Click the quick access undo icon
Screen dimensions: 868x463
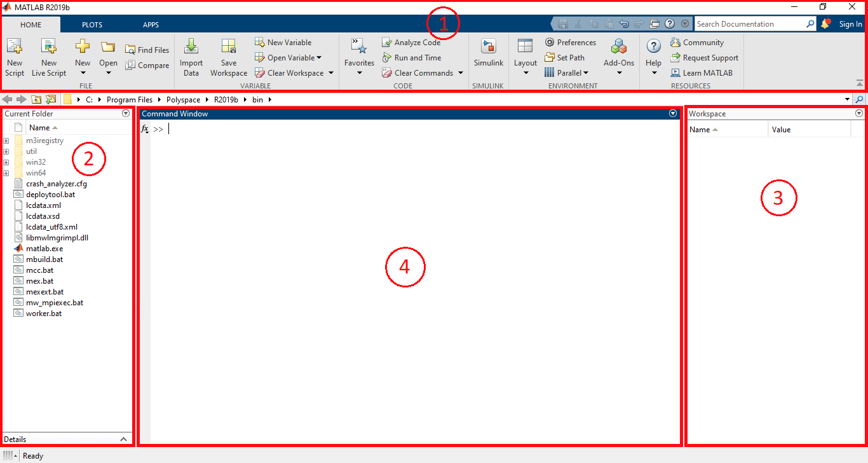tap(624, 24)
